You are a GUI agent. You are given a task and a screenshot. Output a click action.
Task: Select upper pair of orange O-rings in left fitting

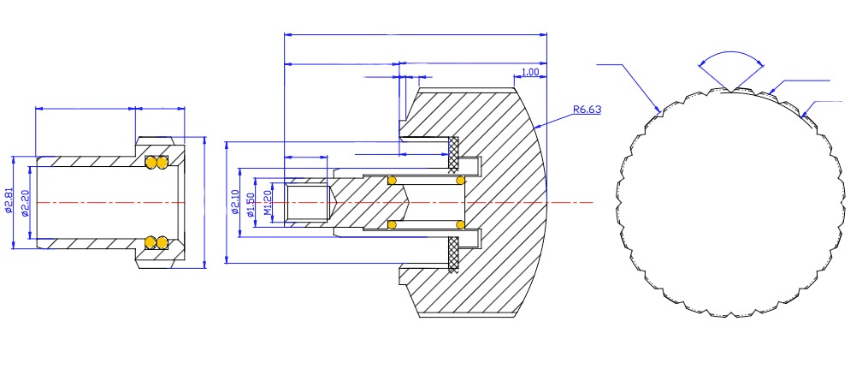pos(156,162)
